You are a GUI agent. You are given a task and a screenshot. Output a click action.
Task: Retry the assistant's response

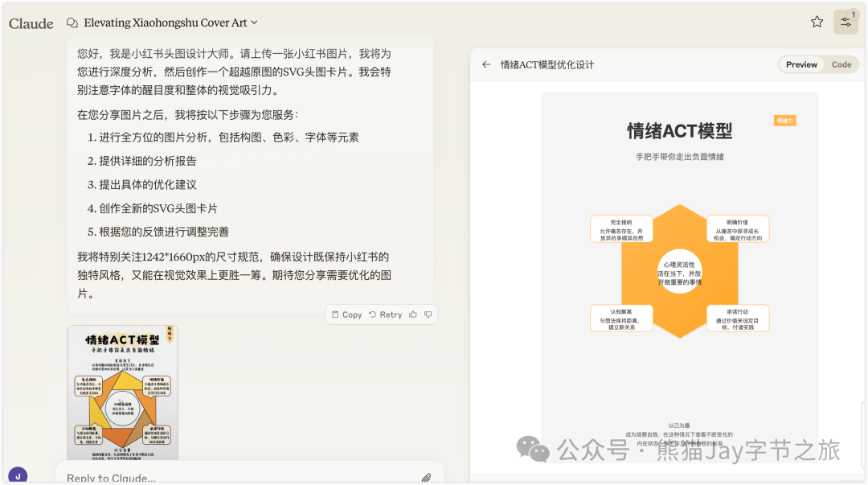[x=385, y=314]
